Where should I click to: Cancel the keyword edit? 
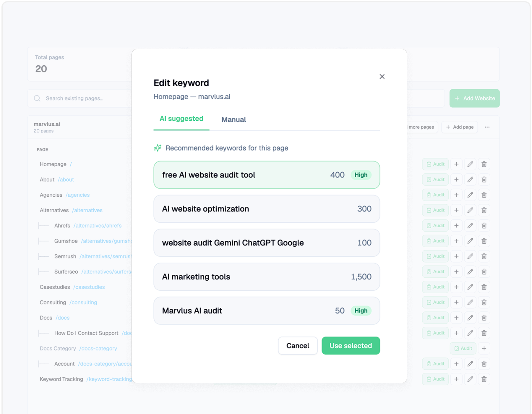click(298, 346)
